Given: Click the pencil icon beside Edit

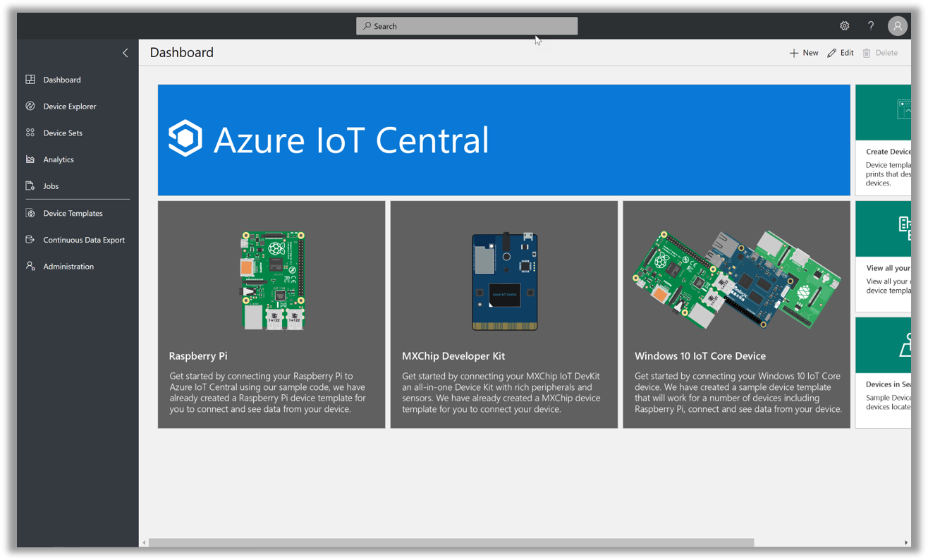Looking at the screenshot, I should pos(832,53).
